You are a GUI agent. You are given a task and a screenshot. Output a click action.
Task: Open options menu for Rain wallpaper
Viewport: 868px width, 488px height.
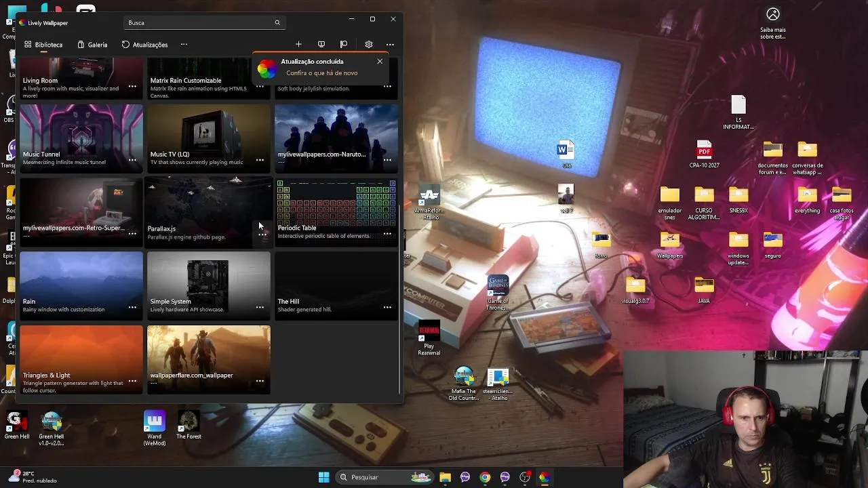coord(132,307)
